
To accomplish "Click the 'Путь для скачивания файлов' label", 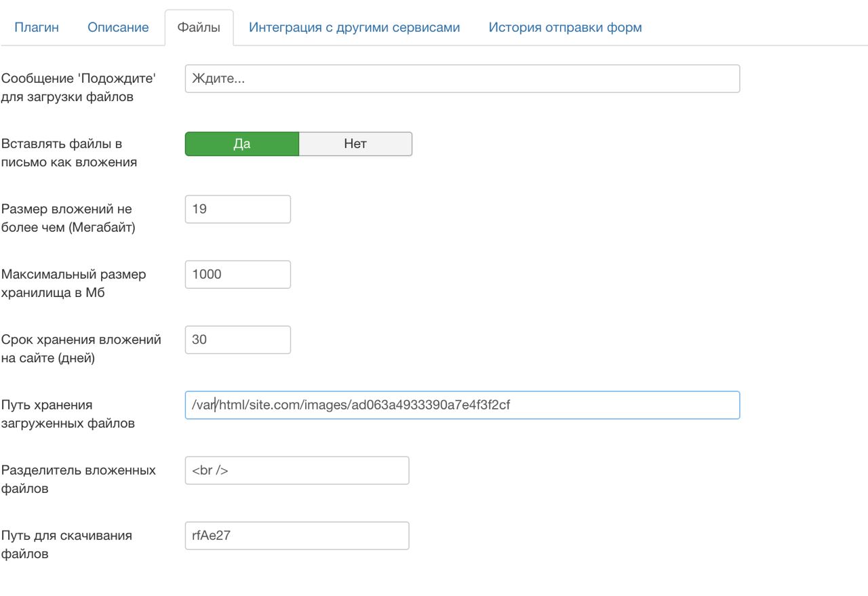I will (x=66, y=544).
